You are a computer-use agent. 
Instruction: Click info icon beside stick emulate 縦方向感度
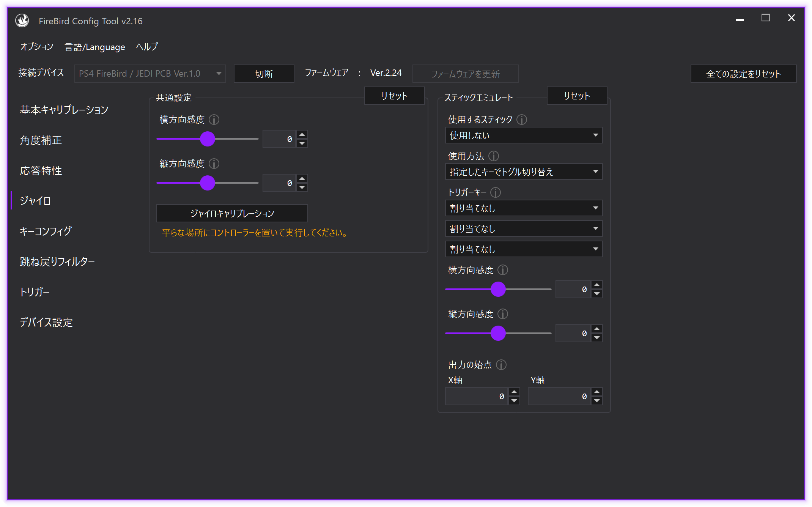coord(503,314)
